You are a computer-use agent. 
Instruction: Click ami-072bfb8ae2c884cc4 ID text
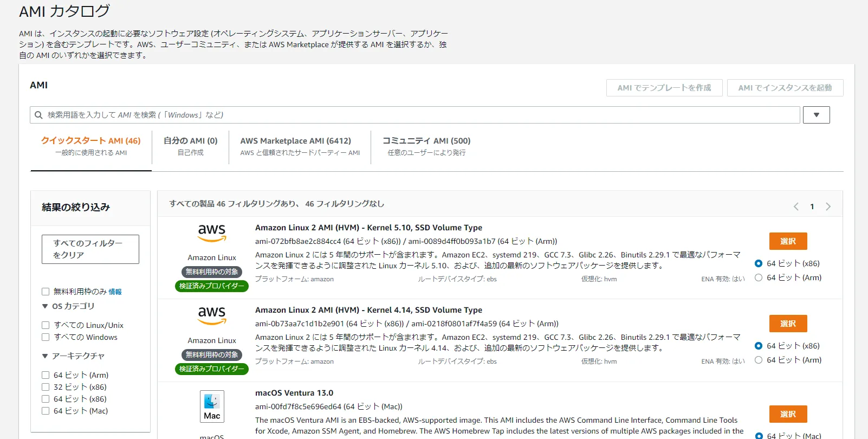point(298,241)
